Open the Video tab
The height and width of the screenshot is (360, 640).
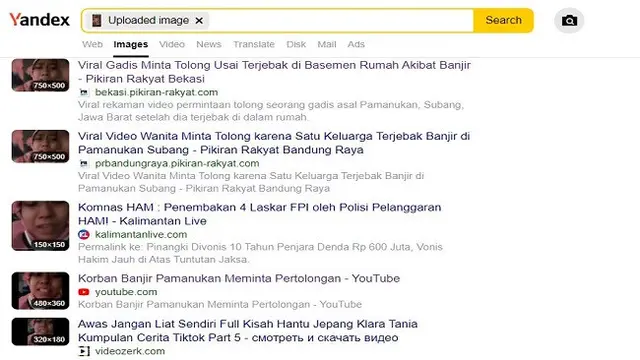[172, 44]
